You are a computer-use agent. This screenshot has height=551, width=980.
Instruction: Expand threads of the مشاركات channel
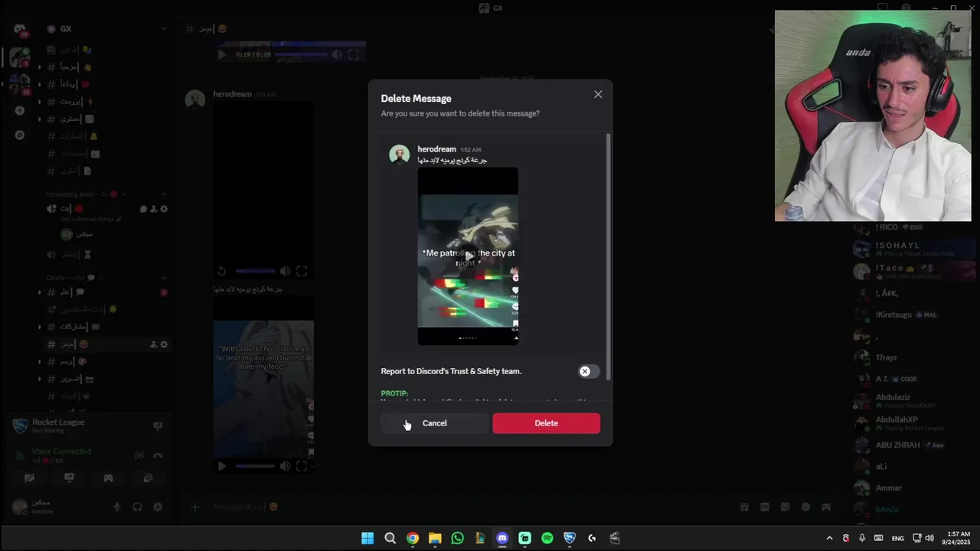40,327
